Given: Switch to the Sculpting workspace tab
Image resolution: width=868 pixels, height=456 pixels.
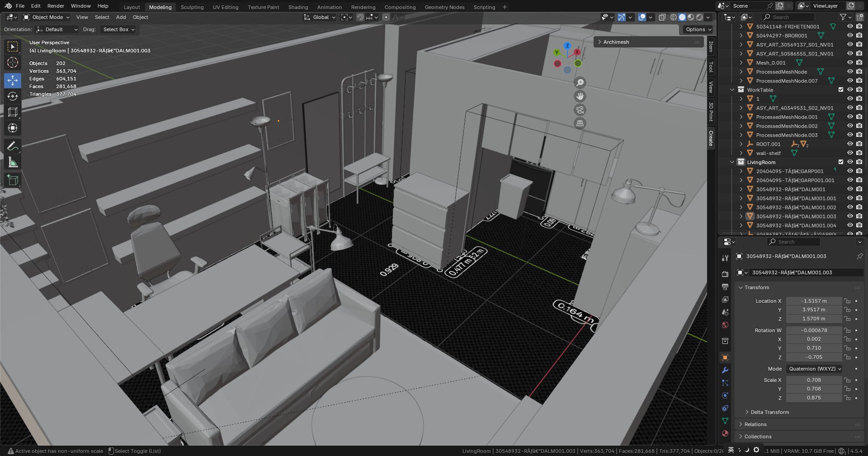Looking at the screenshot, I should pyautogui.click(x=192, y=7).
